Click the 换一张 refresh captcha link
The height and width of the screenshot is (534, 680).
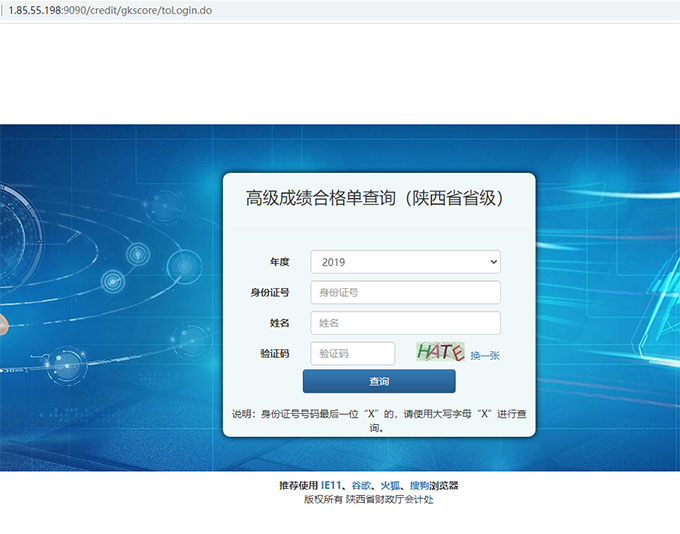485,355
